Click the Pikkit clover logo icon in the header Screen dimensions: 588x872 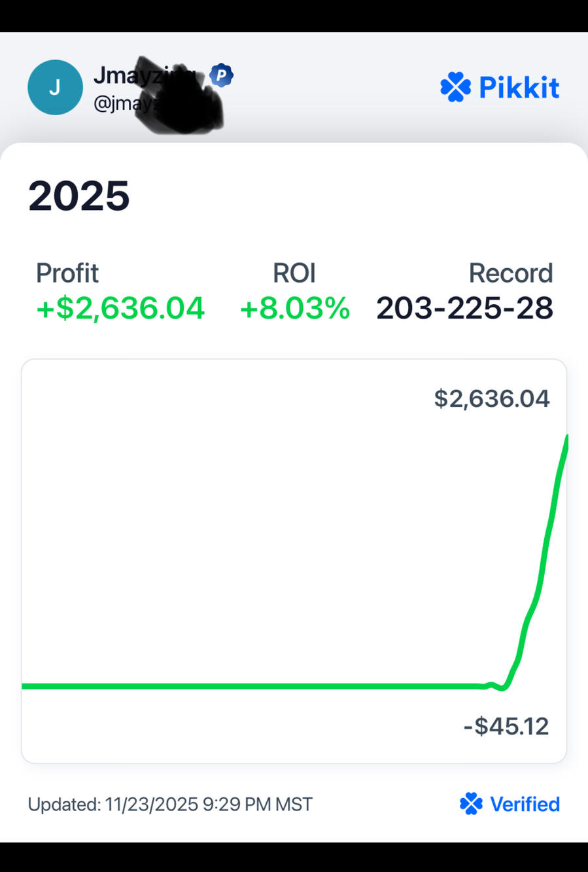click(x=455, y=88)
